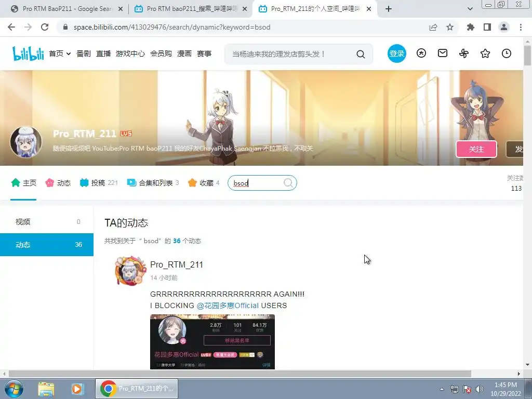Open Pro_RTM_211 name link in post
The height and width of the screenshot is (399, 532).
(x=177, y=264)
